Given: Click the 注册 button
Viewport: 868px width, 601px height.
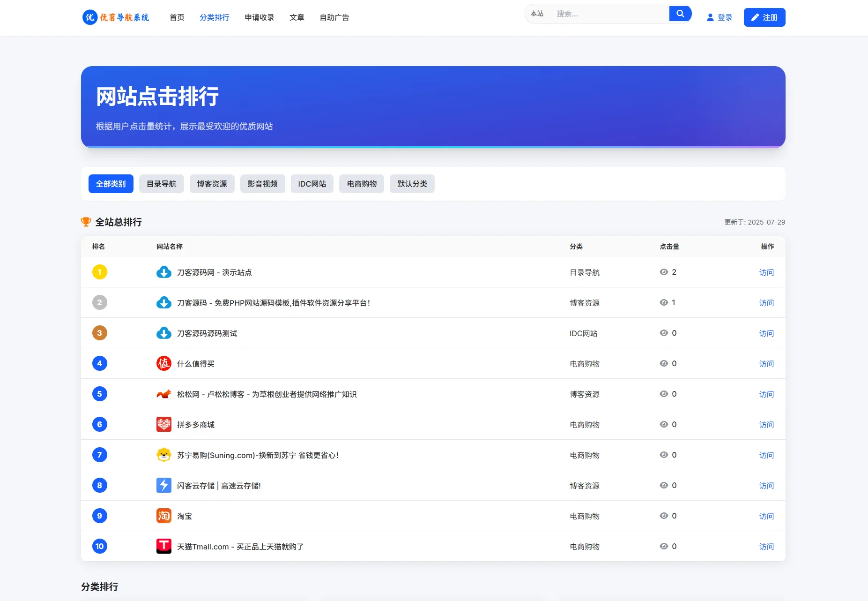Looking at the screenshot, I should click(764, 17).
